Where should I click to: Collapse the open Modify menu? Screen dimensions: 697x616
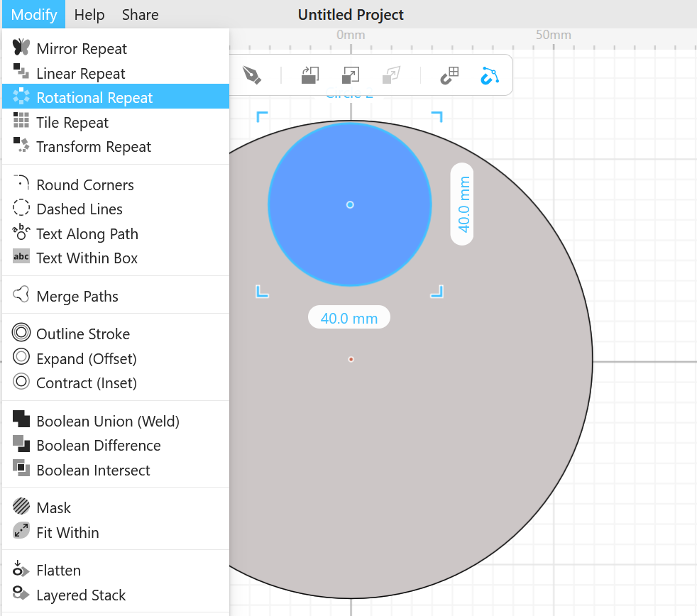point(34,15)
